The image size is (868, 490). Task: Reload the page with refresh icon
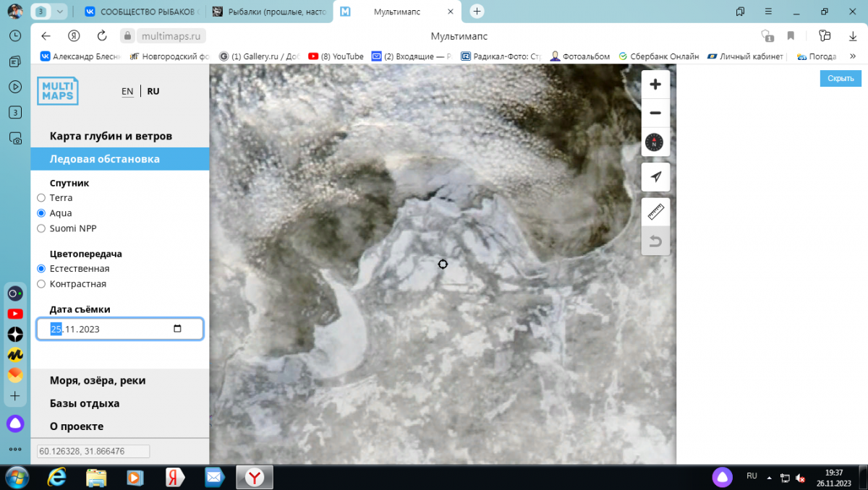102,35
